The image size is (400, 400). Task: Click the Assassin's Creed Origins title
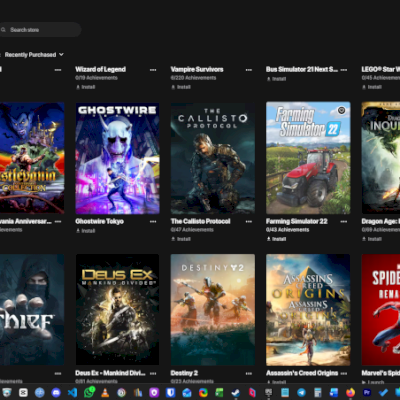(x=302, y=373)
